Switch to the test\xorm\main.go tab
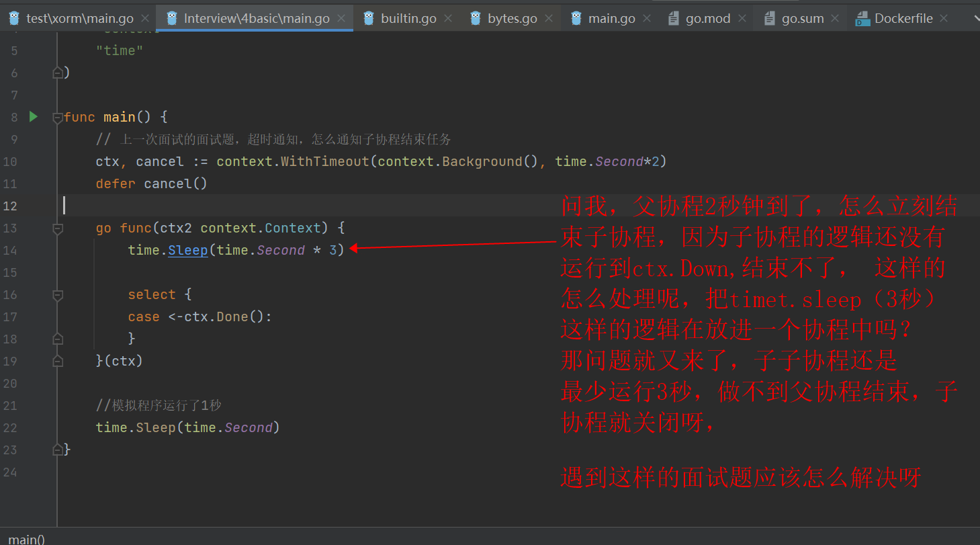The image size is (980, 545). (79, 19)
